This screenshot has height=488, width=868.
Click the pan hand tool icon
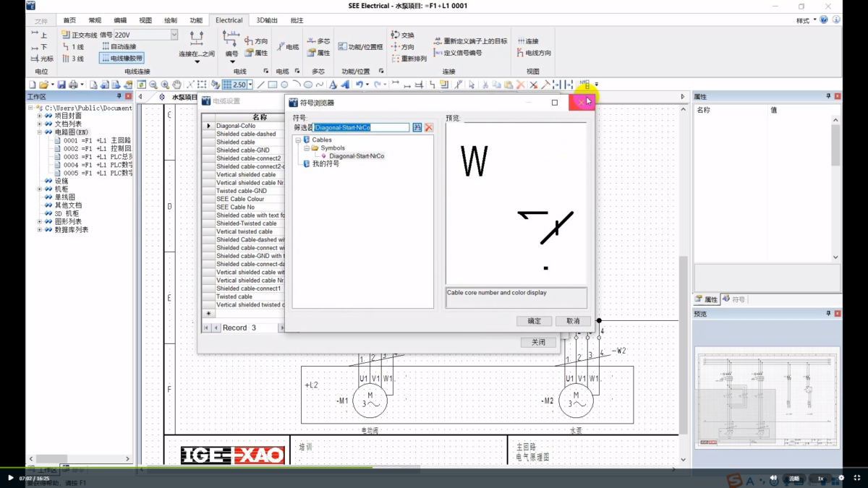pos(177,85)
